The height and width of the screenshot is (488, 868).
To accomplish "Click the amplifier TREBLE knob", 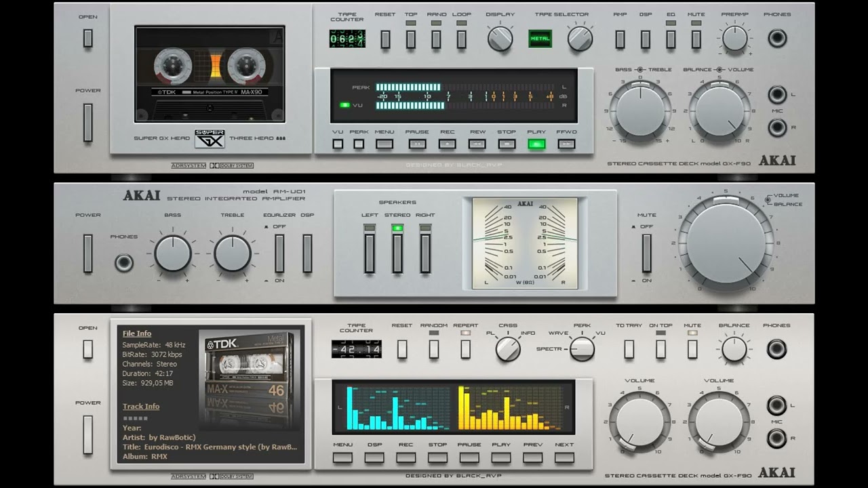I will (x=233, y=253).
